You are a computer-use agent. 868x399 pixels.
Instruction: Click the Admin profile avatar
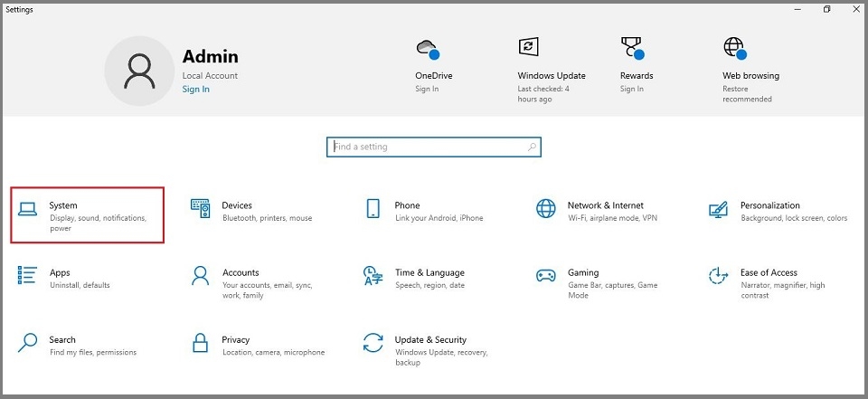coord(139,71)
